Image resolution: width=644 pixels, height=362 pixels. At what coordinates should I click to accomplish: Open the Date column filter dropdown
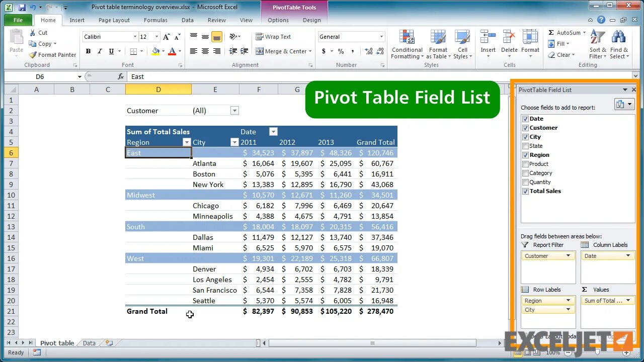(273, 132)
